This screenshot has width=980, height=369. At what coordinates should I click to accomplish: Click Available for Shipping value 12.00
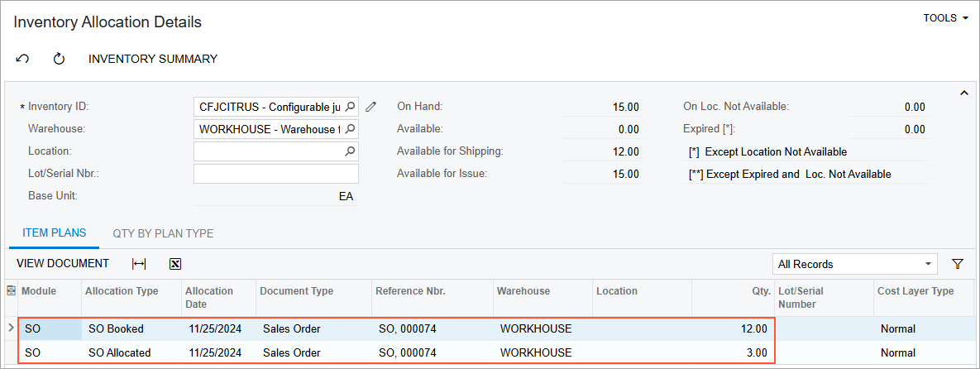[x=625, y=151]
